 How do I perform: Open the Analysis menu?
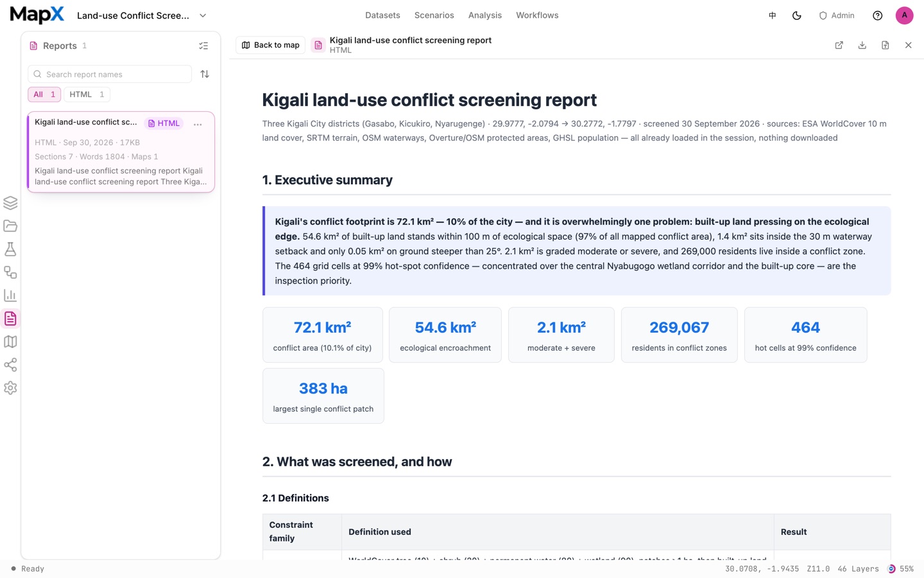485,15
